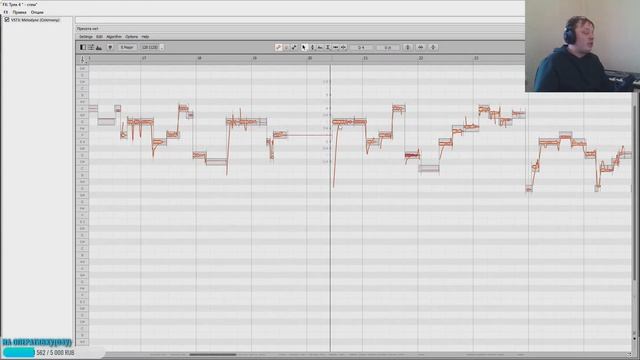The image size is (640, 360).
Task: Open the FX menu
Action: click(6, 12)
